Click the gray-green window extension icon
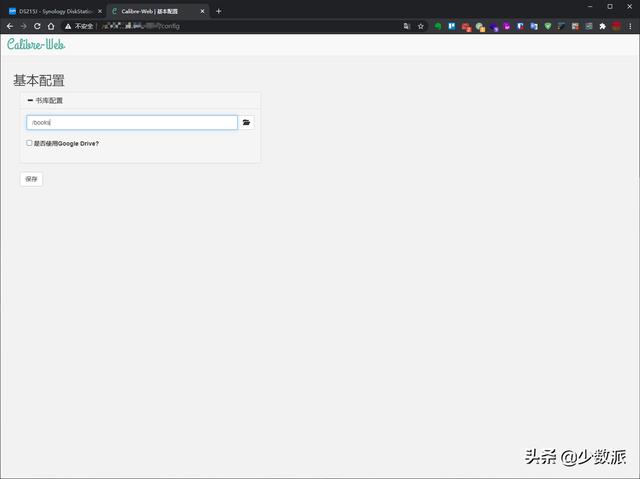The image size is (640, 479). tap(589, 26)
